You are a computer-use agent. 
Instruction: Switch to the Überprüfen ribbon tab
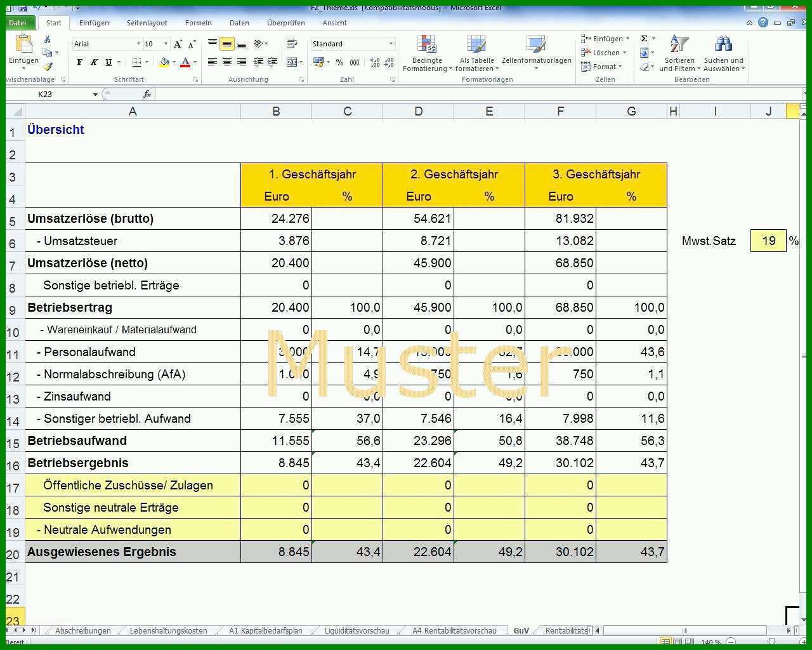point(286,23)
